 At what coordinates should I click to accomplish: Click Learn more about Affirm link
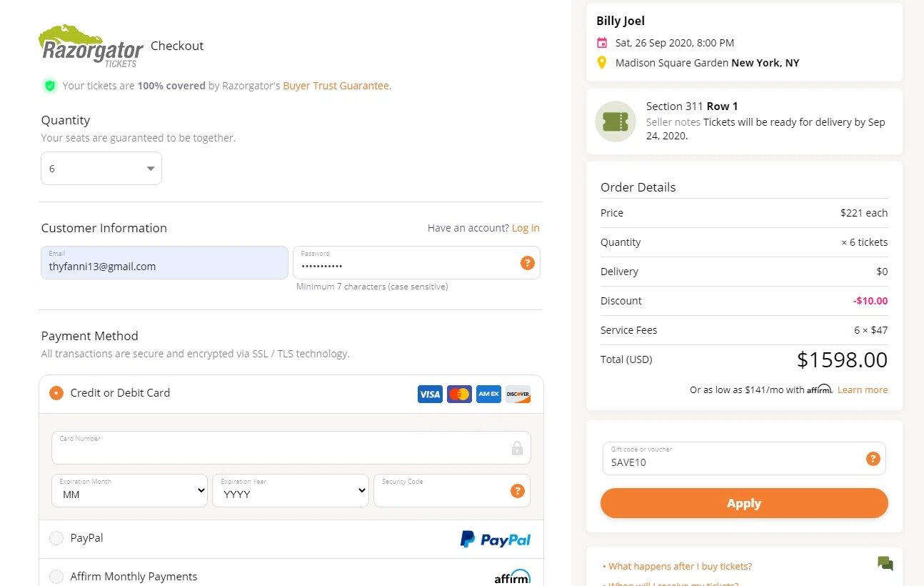pos(863,390)
